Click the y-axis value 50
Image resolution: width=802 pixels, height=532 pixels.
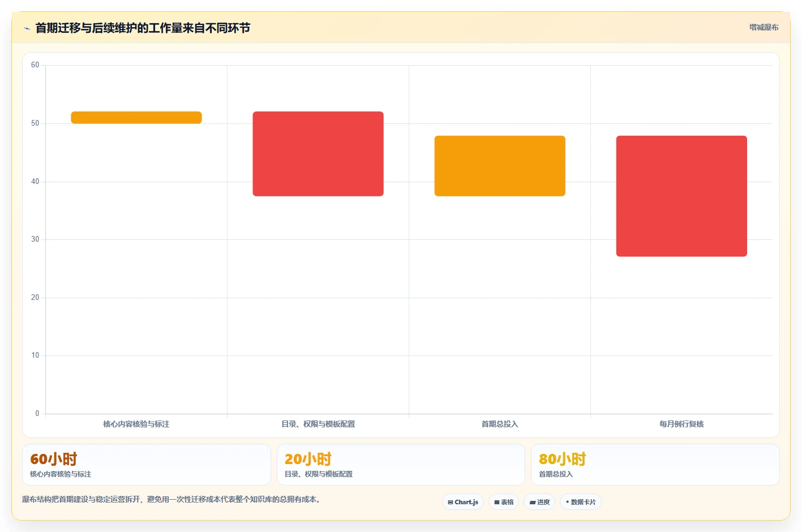pyautogui.click(x=35, y=123)
